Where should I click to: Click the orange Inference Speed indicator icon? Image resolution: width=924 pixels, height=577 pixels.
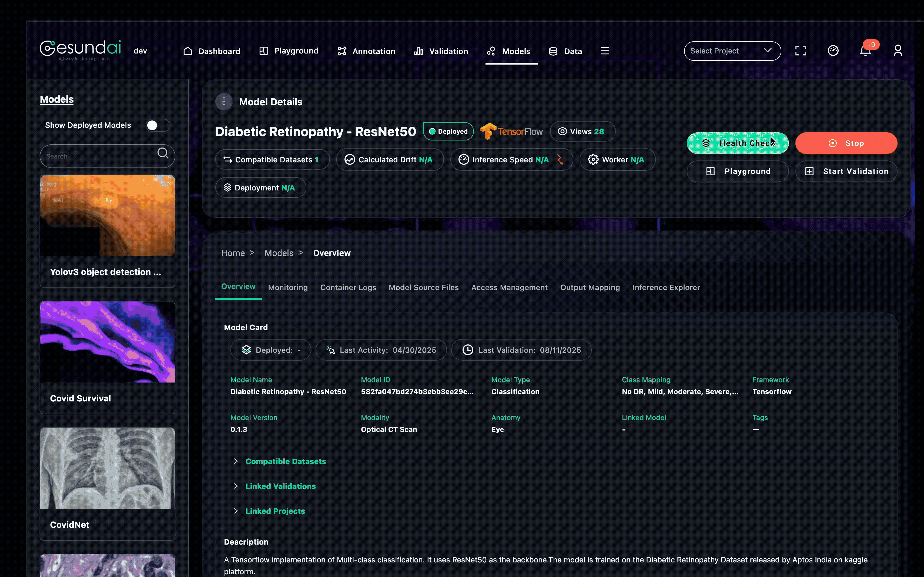pos(560,160)
